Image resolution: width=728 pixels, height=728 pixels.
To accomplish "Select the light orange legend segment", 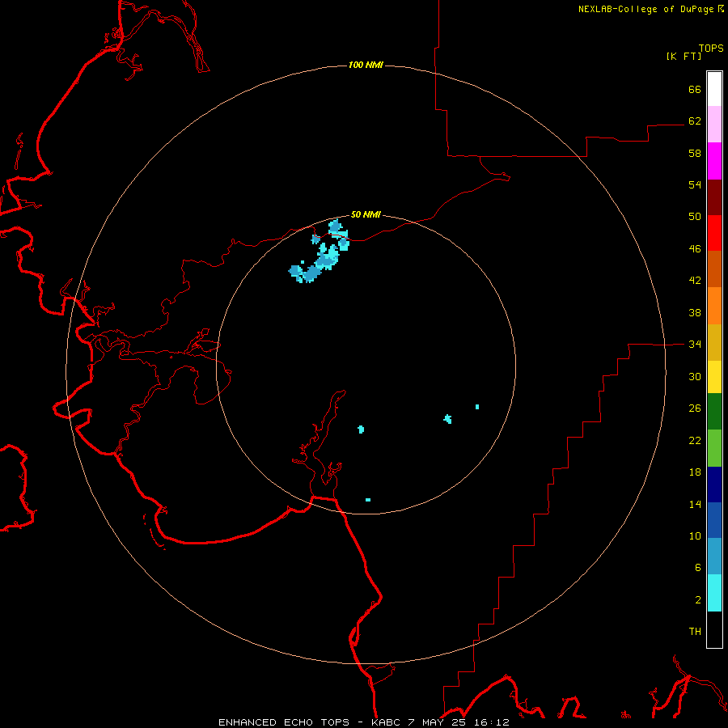I will click(x=714, y=306).
